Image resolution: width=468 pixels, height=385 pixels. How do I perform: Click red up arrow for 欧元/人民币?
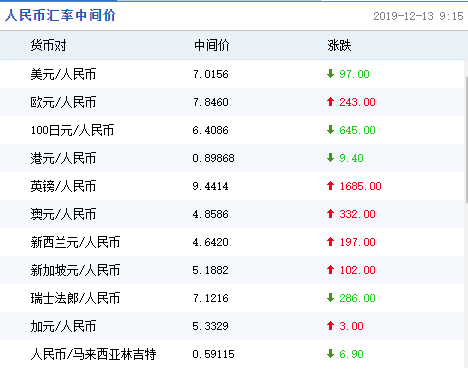pyautogui.click(x=330, y=102)
